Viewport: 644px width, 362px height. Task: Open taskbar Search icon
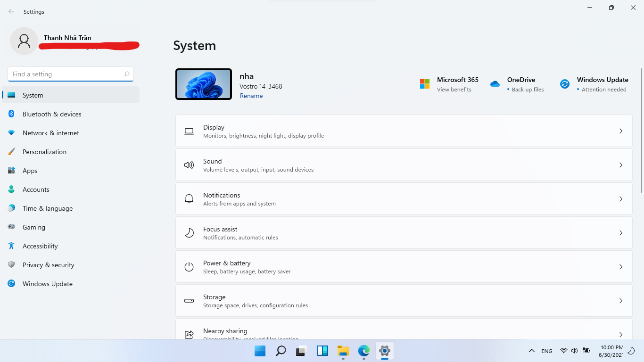point(281,351)
